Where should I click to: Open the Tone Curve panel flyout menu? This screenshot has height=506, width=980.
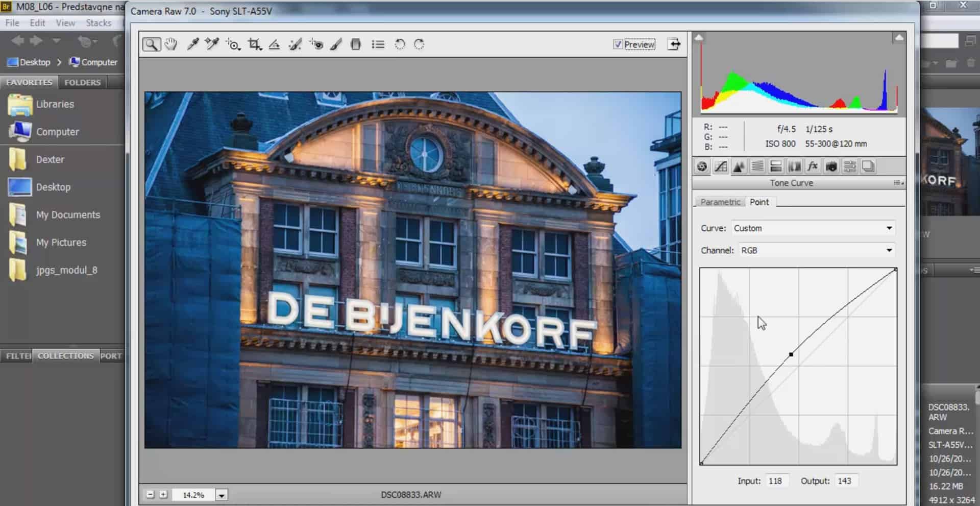point(899,183)
